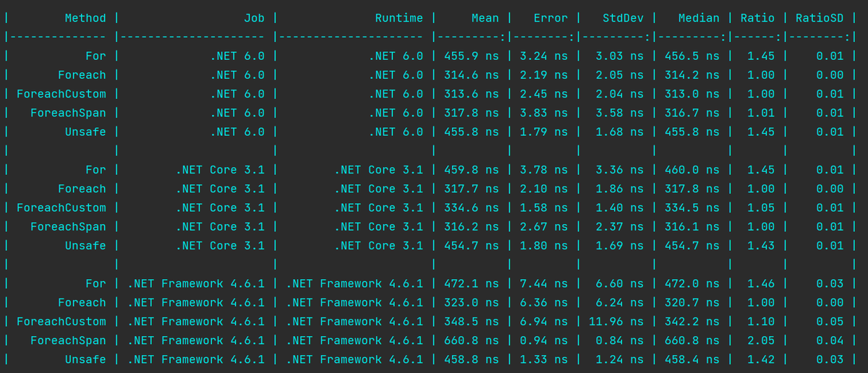Select the median value '456.5 ns'
Image resolution: width=868 pixels, height=373 pixels.
pyautogui.click(x=692, y=56)
